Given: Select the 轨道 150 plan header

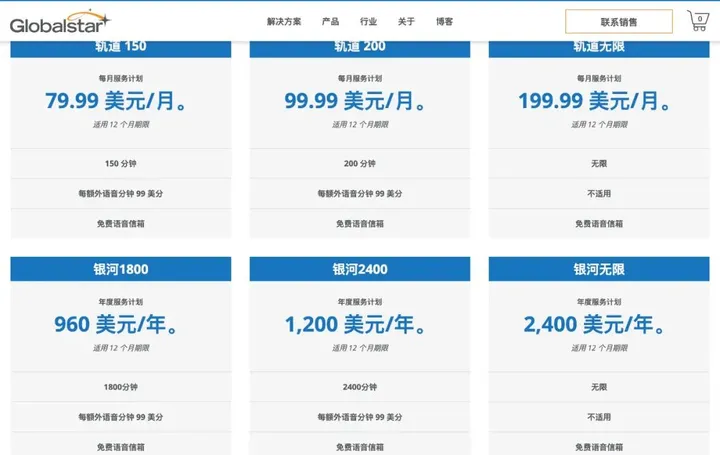Looking at the screenshot, I should pyautogui.click(x=121, y=49).
